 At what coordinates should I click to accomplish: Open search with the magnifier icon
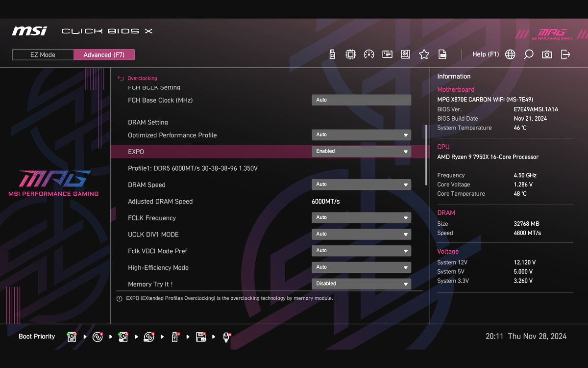(x=528, y=54)
